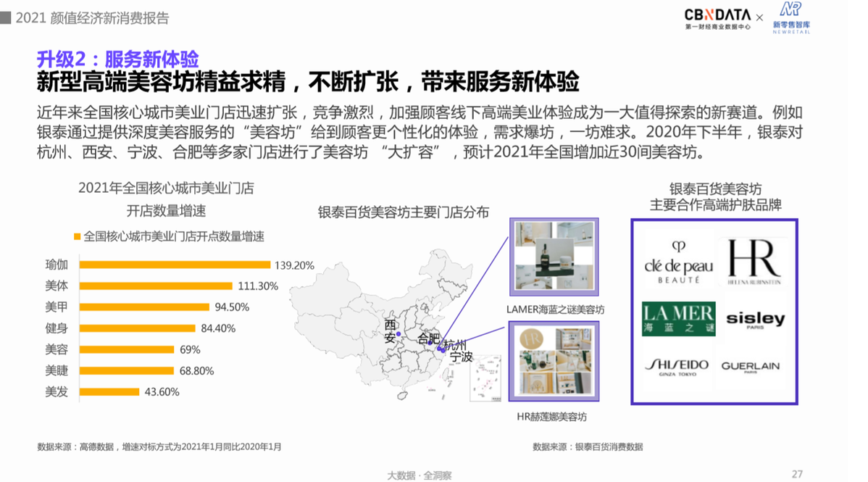Screen dimensions: 868x482
Task: Click the 西安 city dot on map
Action: tap(398, 334)
